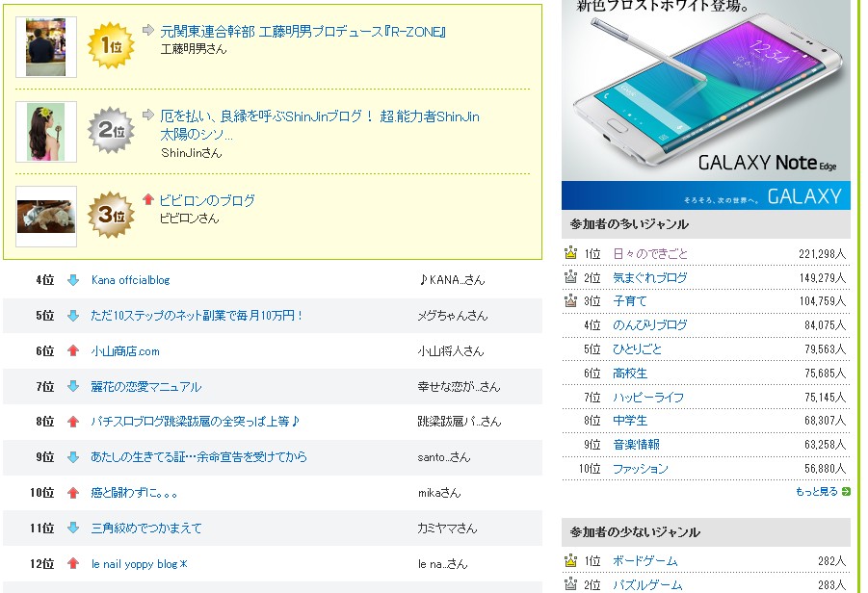Visit the 三角絞めでつかまえて blog
This screenshot has width=868, height=593.
pyautogui.click(x=145, y=529)
